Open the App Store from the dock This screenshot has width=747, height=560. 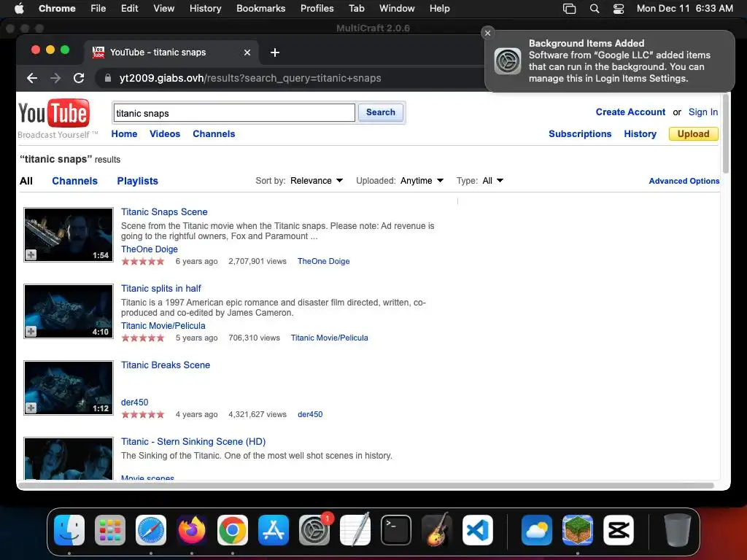click(274, 530)
